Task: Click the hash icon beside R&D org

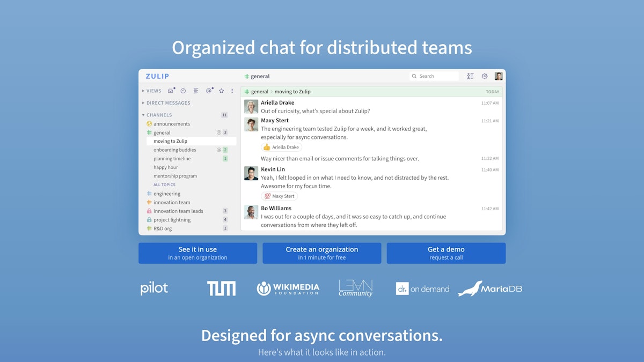Action: pyautogui.click(x=149, y=228)
